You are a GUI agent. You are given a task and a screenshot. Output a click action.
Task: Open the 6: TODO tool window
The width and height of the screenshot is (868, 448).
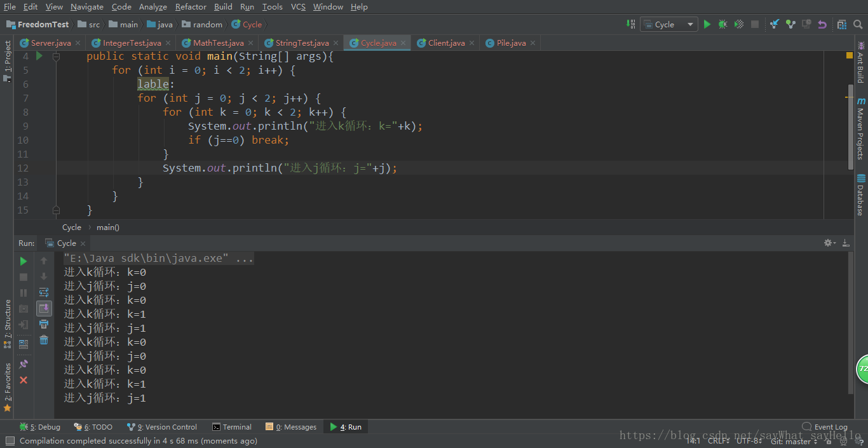pyautogui.click(x=93, y=427)
